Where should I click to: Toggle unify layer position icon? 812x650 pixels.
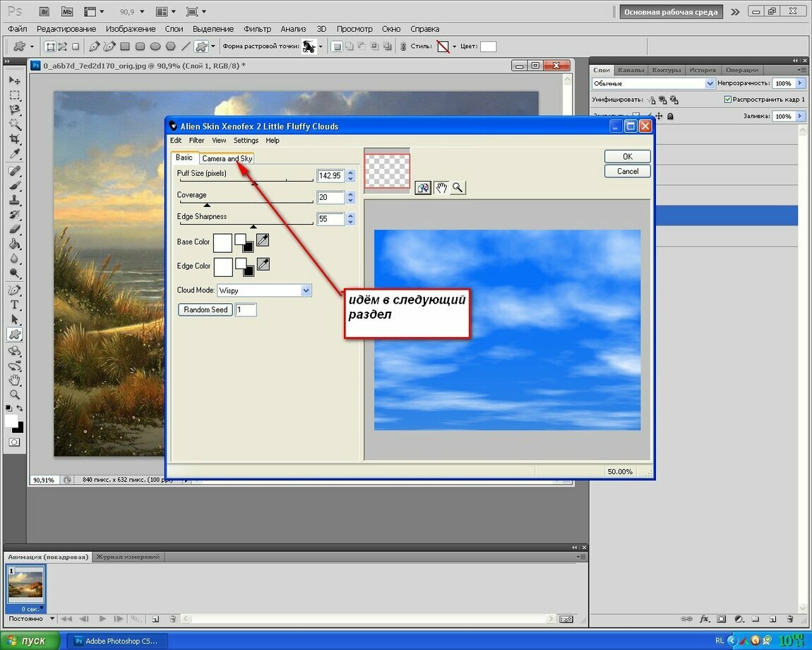coord(652,100)
